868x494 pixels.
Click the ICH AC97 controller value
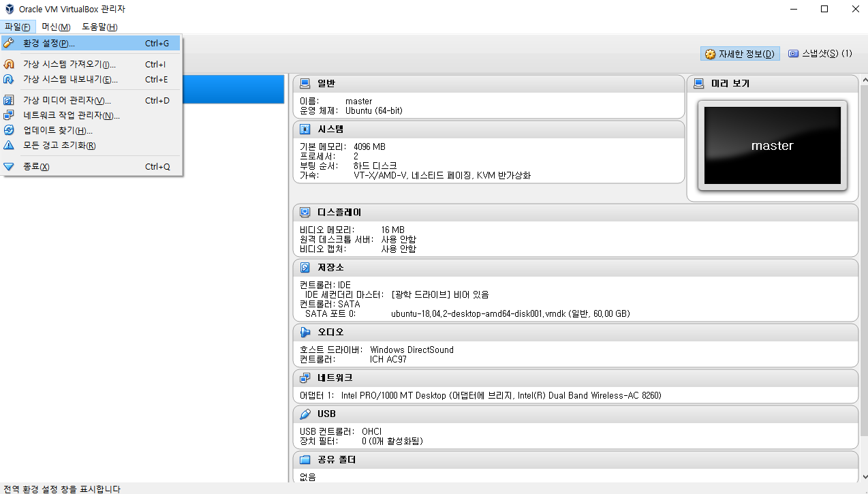(388, 359)
